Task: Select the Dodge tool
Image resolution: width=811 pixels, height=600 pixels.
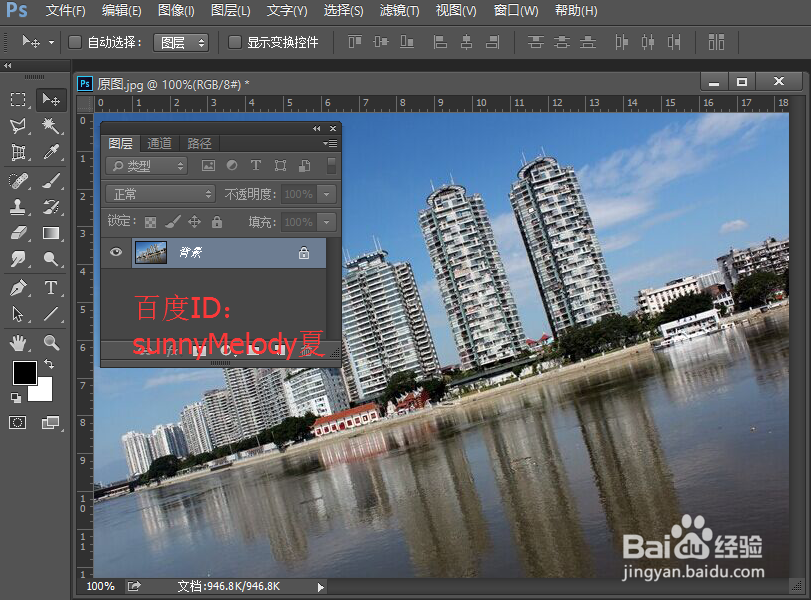Action: click(51, 259)
